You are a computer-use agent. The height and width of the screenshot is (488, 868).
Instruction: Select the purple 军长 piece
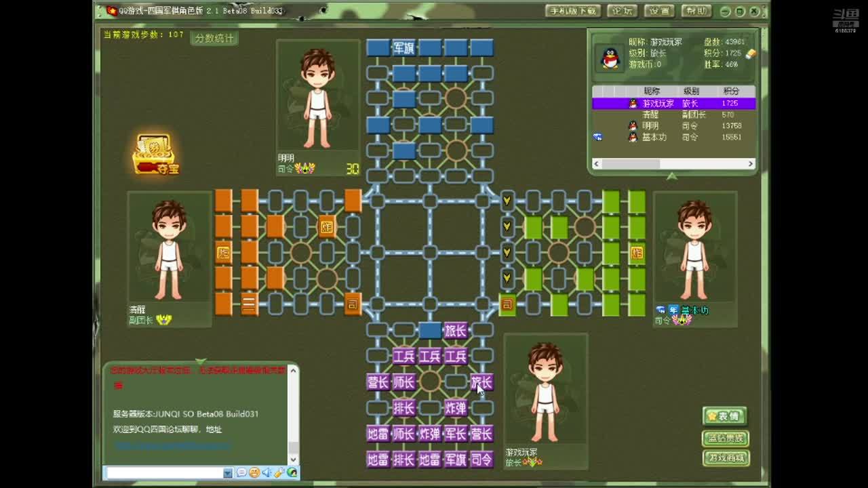tap(455, 434)
